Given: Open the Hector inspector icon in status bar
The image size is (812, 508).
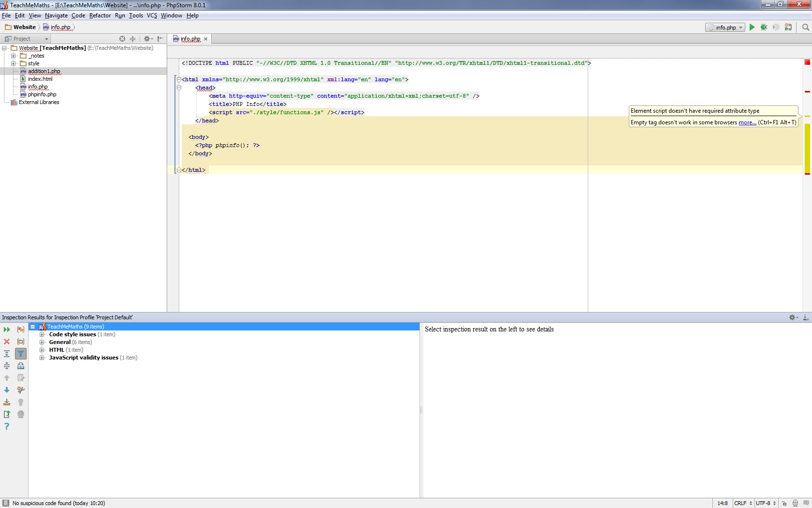Looking at the screenshot, I should (795, 503).
